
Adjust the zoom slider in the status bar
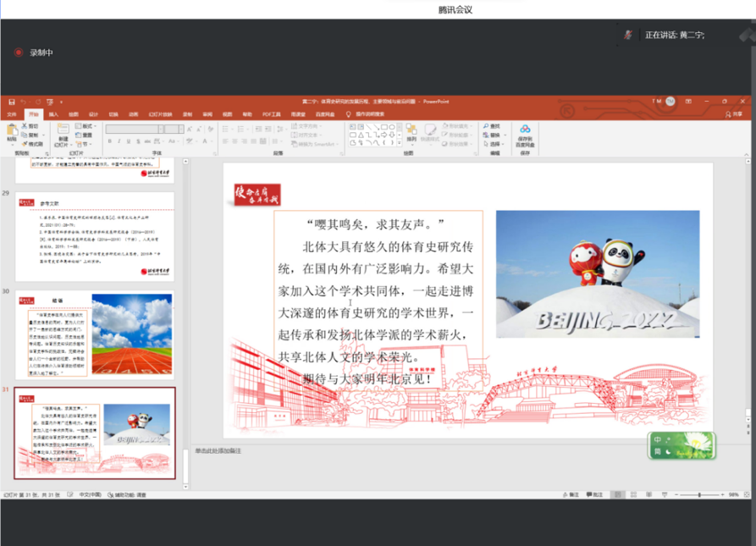click(700, 494)
